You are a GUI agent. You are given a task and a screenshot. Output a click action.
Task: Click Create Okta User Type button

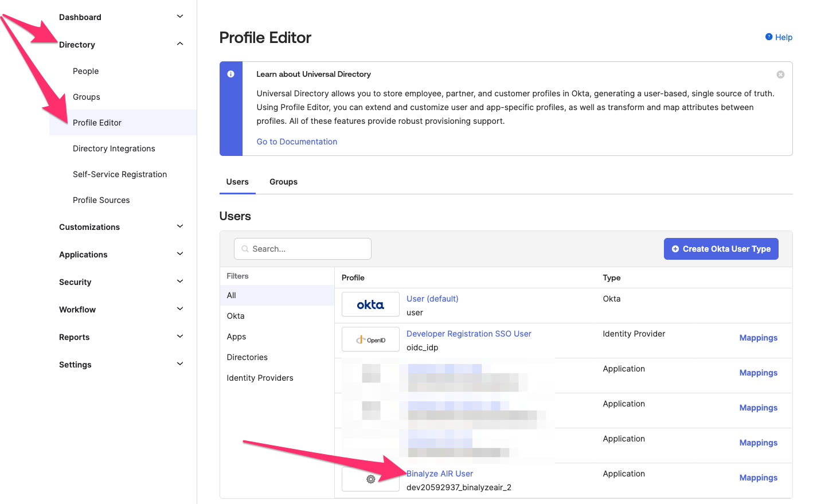pyautogui.click(x=721, y=249)
